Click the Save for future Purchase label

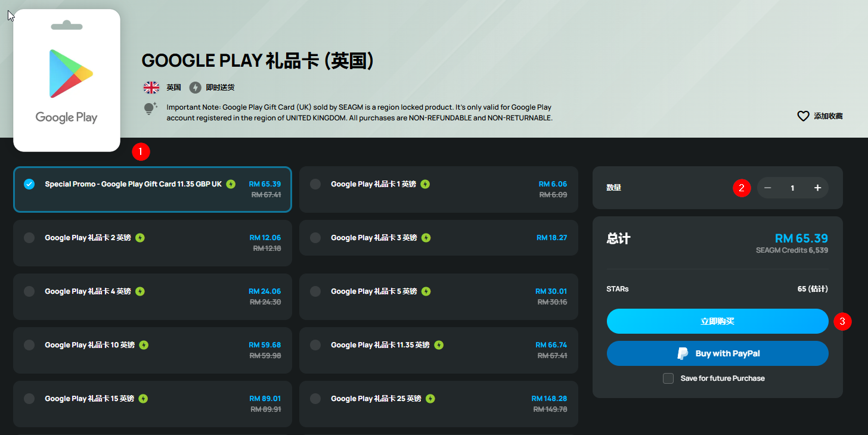pos(723,378)
